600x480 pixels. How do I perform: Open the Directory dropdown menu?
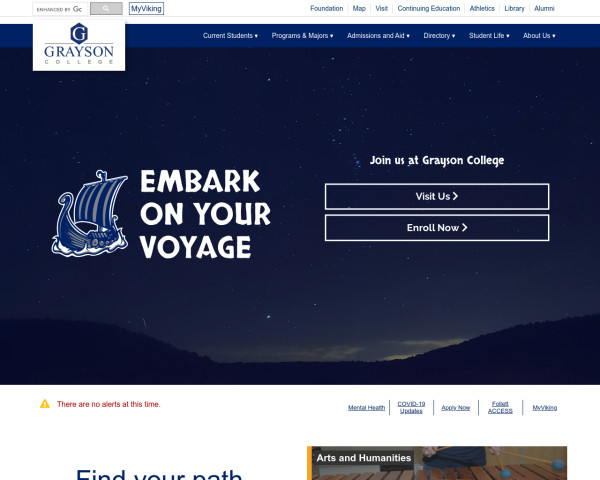point(439,36)
